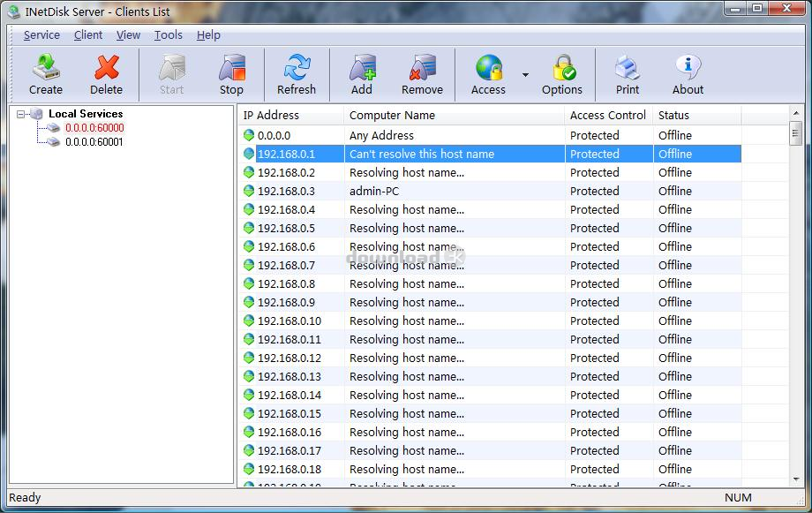Image resolution: width=812 pixels, height=513 pixels.
Task: Print the clients list
Action: click(x=628, y=67)
